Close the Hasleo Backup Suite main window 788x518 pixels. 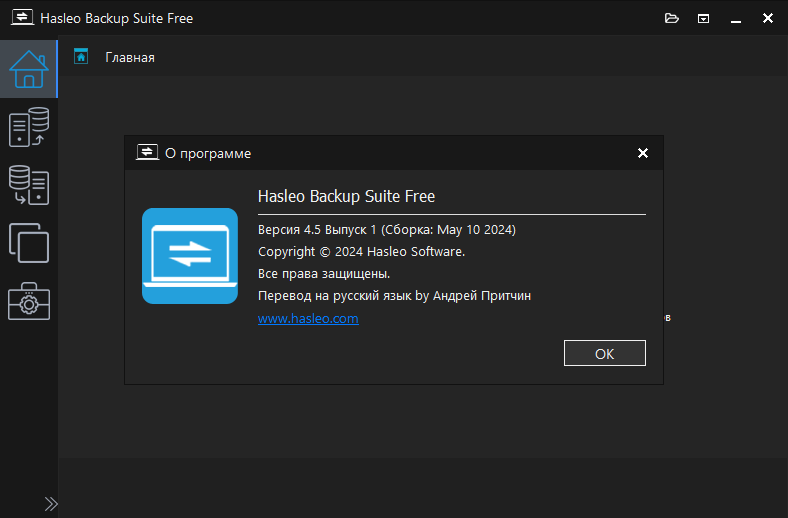pyautogui.click(x=767, y=18)
